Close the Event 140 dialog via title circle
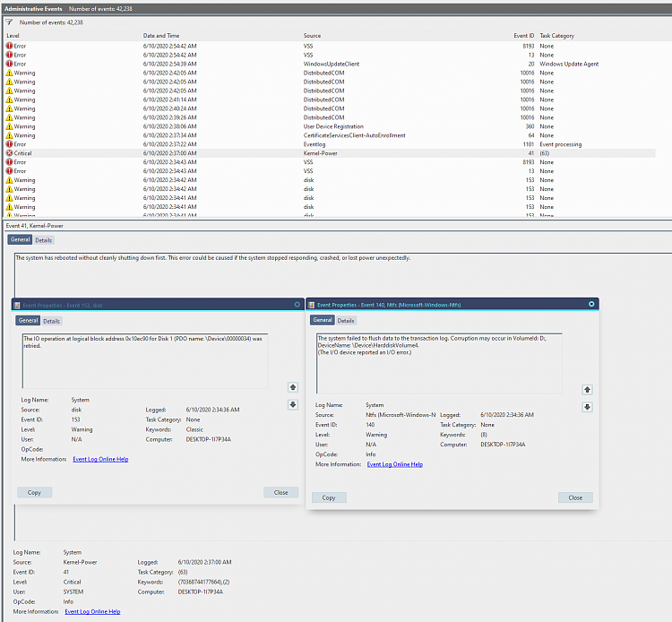The width and height of the screenshot is (672, 622). pos(591,304)
